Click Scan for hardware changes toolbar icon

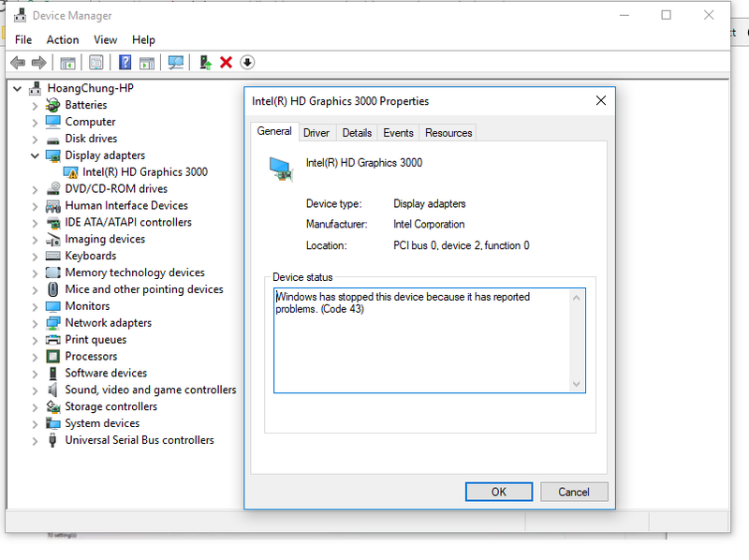coord(176,63)
